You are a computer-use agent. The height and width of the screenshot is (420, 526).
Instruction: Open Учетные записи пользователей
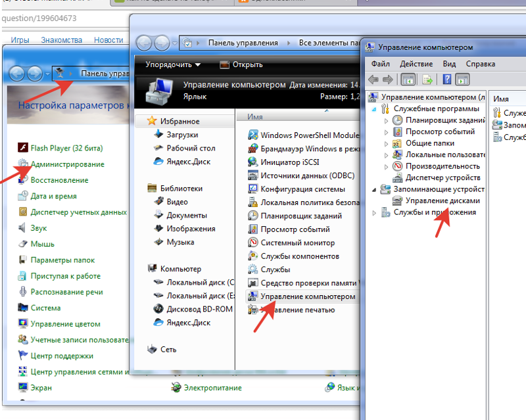(80, 340)
